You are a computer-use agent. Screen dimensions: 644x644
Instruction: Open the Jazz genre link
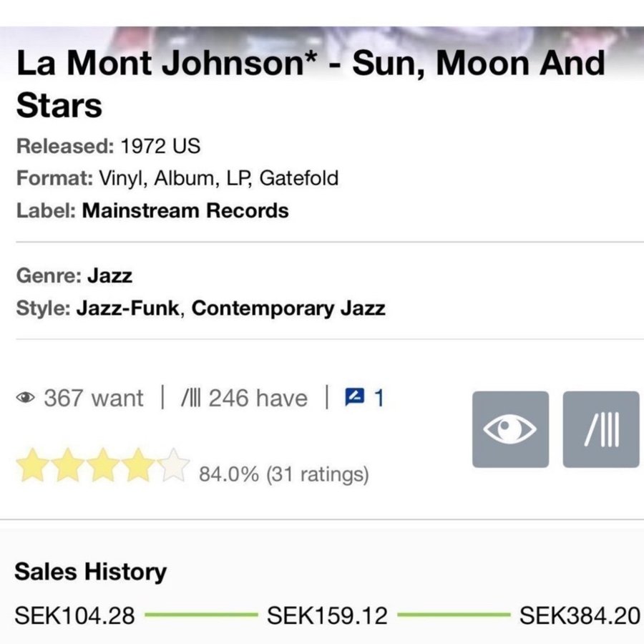pos(109,275)
